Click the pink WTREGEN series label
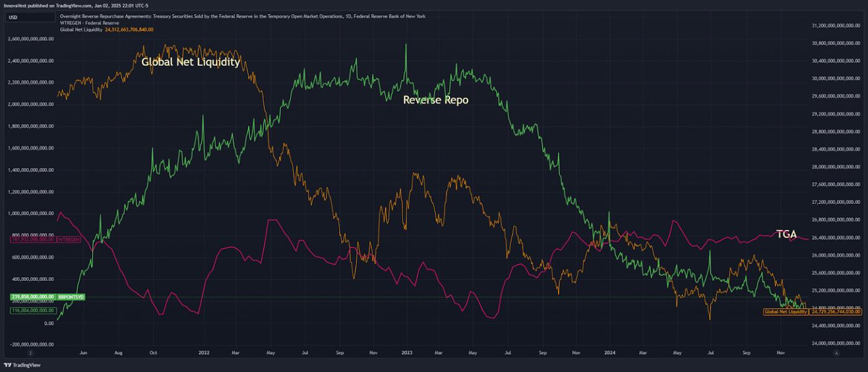 (x=68, y=239)
